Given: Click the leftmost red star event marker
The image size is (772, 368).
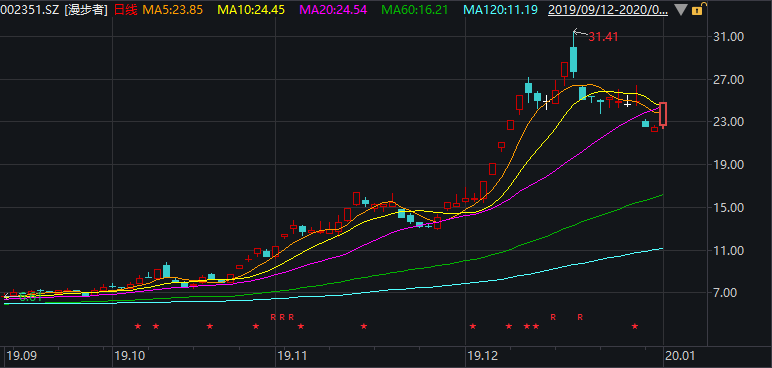Looking at the screenshot, I should [138, 326].
